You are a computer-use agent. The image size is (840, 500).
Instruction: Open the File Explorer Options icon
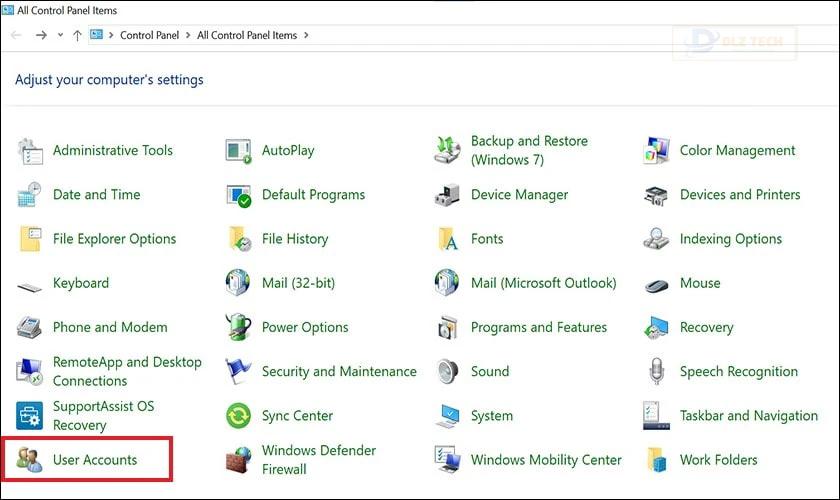point(30,239)
